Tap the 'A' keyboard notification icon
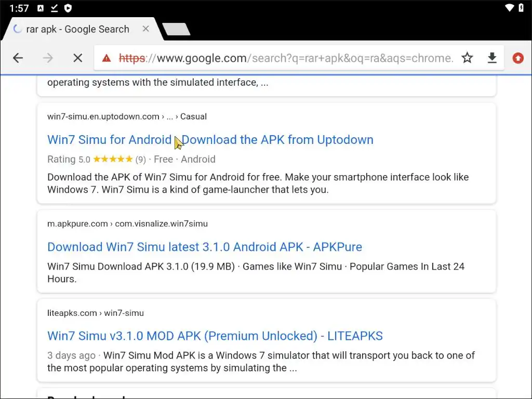 41,8
